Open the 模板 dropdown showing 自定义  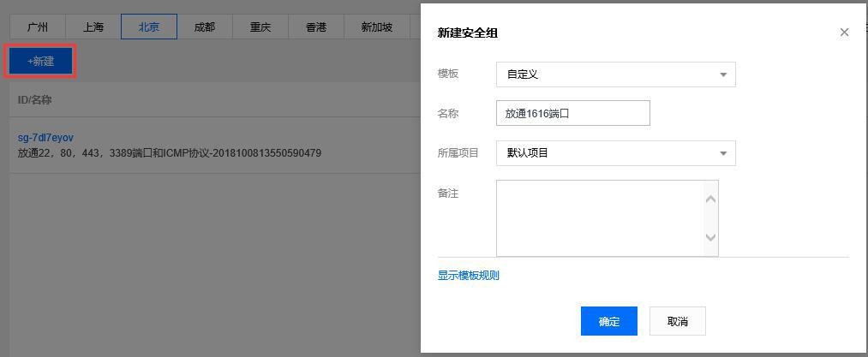[615, 74]
